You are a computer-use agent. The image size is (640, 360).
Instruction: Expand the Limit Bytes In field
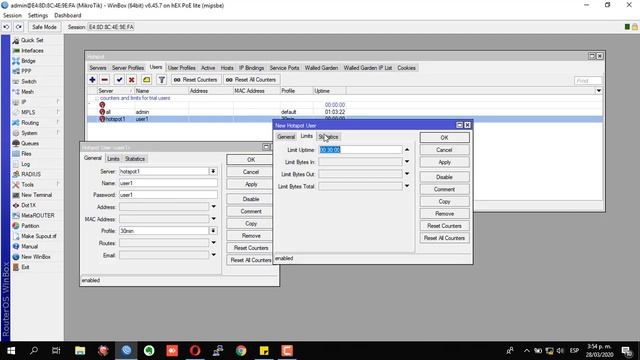[x=407, y=162]
